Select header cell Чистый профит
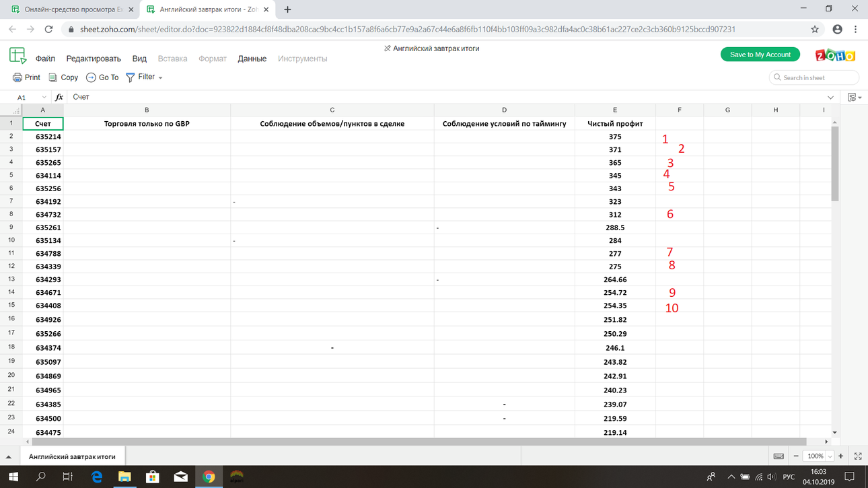 [x=615, y=124]
